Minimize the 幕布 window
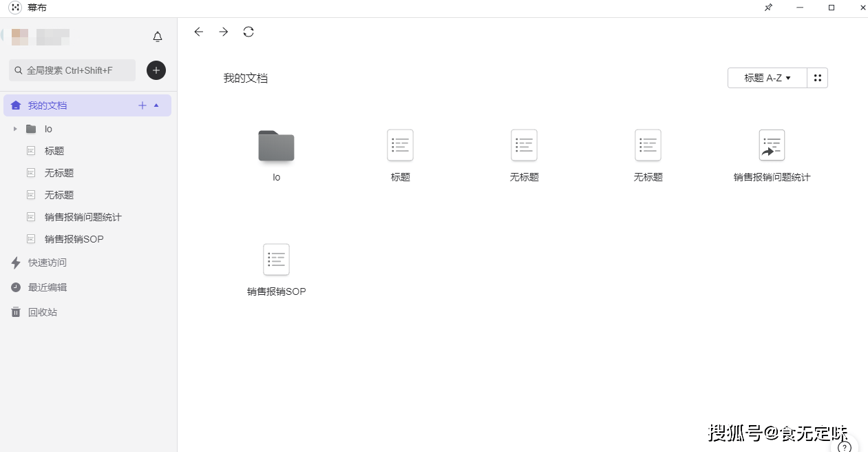The width and height of the screenshot is (868, 452). point(800,8)
